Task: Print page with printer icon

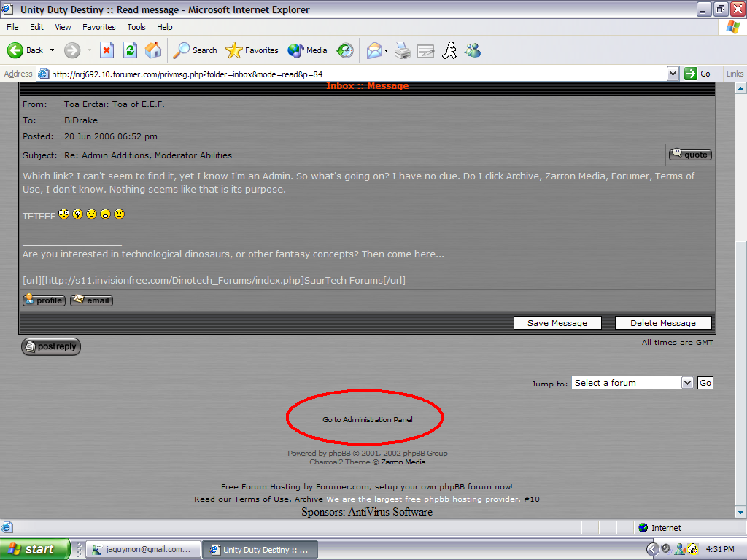Action: click(403, 50)
